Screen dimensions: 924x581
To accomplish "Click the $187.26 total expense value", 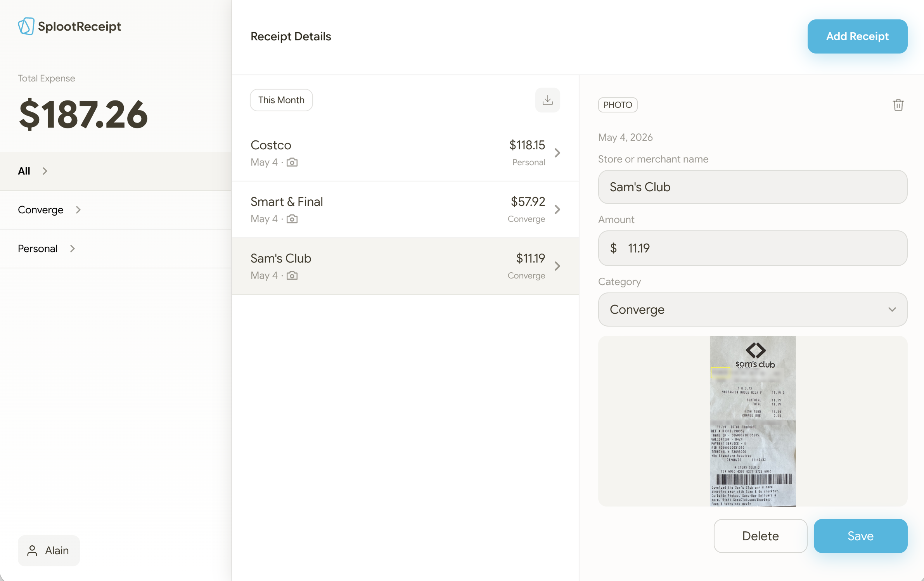I will (83, 114).
